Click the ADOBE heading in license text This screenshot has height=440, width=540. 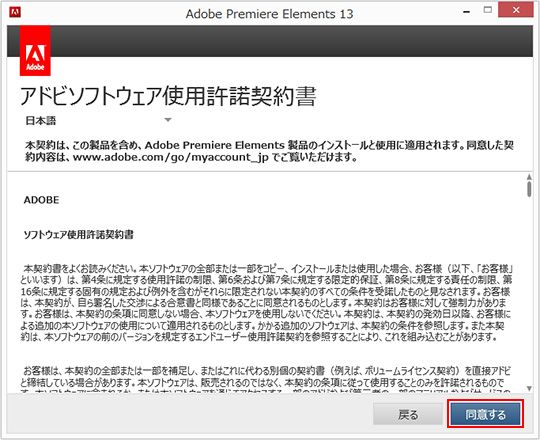tap(41, 200)
